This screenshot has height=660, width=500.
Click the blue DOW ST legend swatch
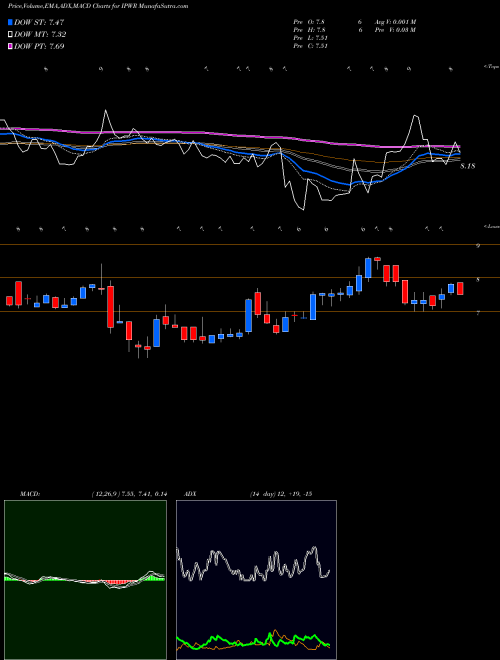pos(10,22)
